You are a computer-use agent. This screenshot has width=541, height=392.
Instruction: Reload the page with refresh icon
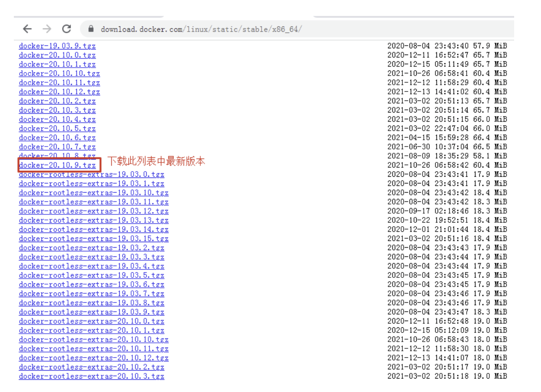66,29
